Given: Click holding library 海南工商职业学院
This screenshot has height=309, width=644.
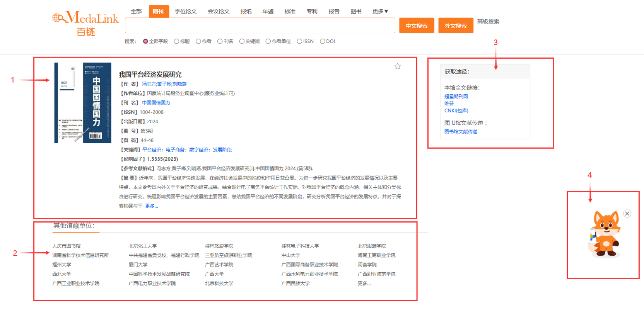Looking at the screenshot, I should point(376,255).
